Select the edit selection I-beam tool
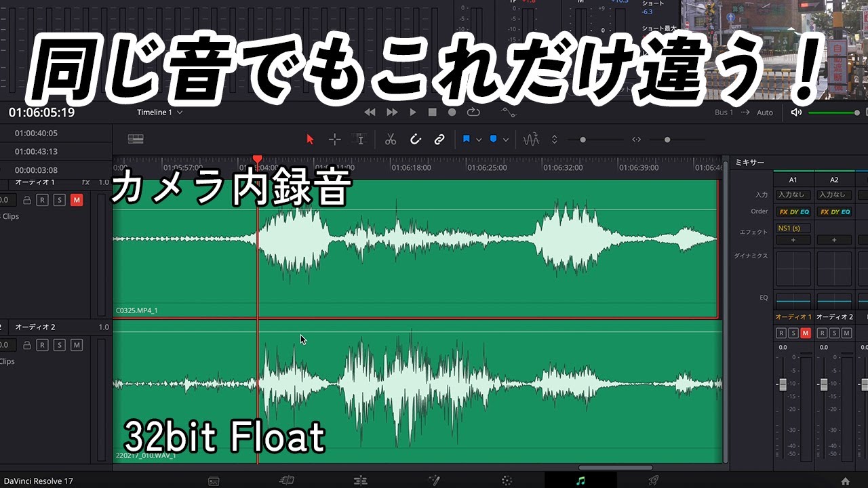 (360, 139)
